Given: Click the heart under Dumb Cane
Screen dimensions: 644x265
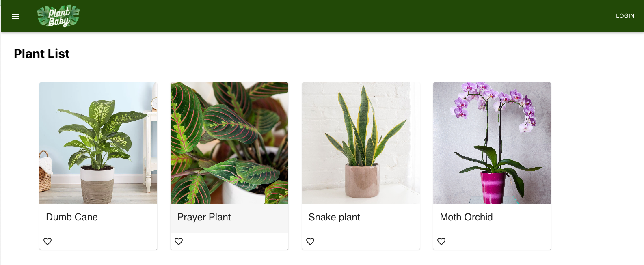Looking at the screenshot, I should pyautogui.click(x=48, y=241).
